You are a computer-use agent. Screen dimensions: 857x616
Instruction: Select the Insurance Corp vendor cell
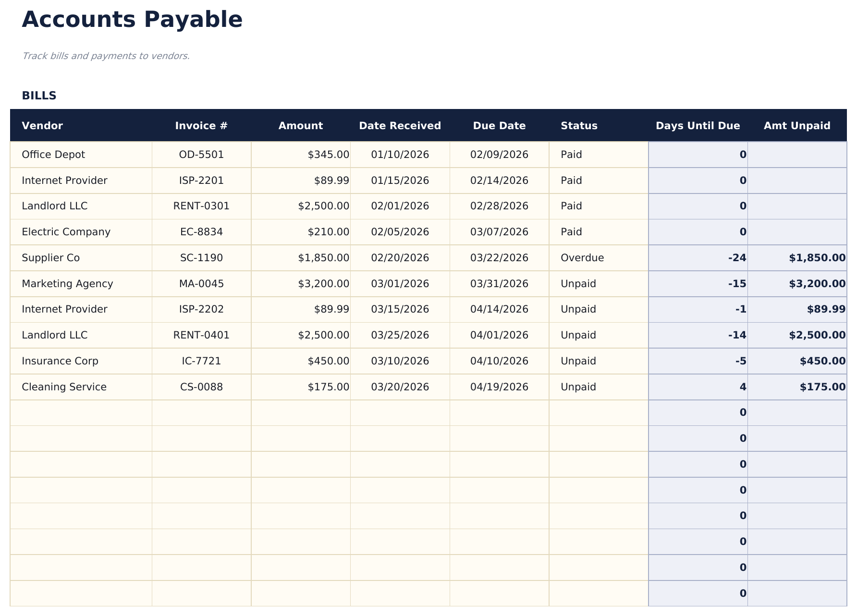pyautogui.click(x=60, y=361)
